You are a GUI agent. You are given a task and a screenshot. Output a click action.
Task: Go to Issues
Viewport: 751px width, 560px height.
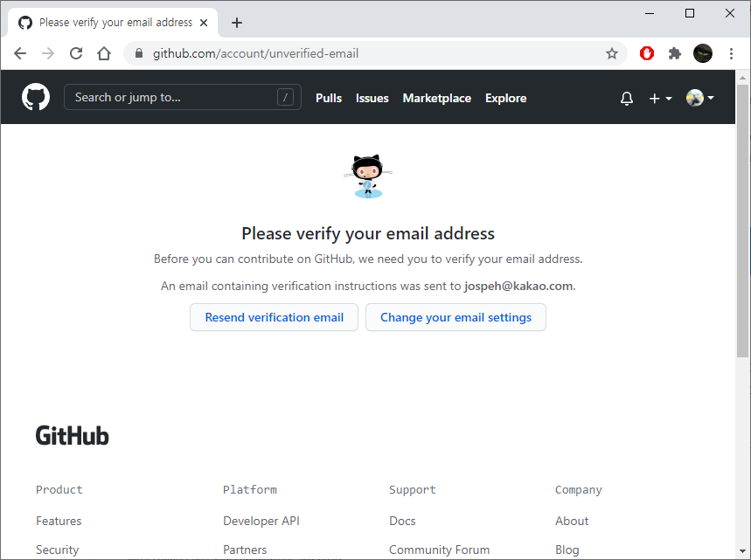(372, 98)
